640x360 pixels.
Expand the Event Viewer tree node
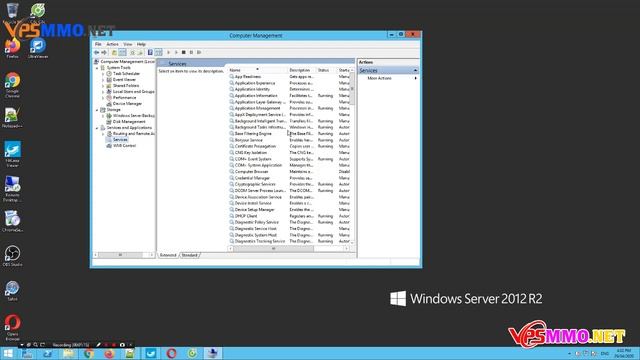(x=103, y=80)
